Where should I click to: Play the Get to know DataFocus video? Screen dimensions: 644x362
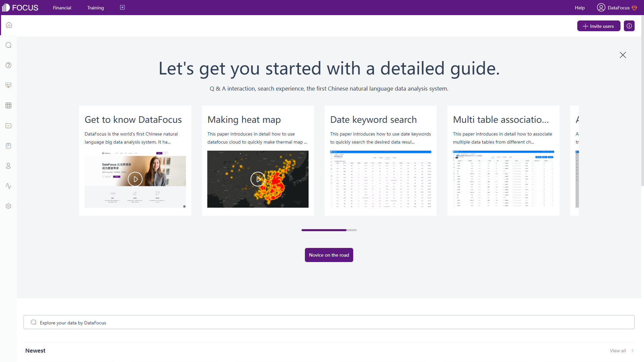tap(135, 179)
